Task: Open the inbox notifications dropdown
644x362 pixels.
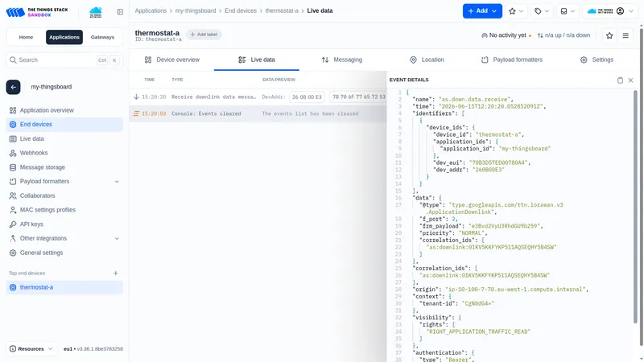Action: click(568, 11)
